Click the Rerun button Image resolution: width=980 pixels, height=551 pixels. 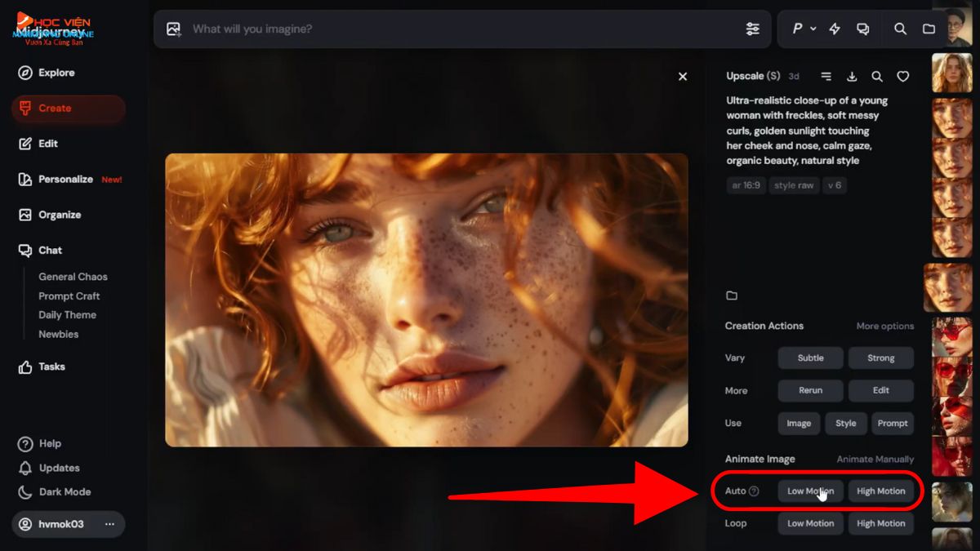(x=810, y=390)
